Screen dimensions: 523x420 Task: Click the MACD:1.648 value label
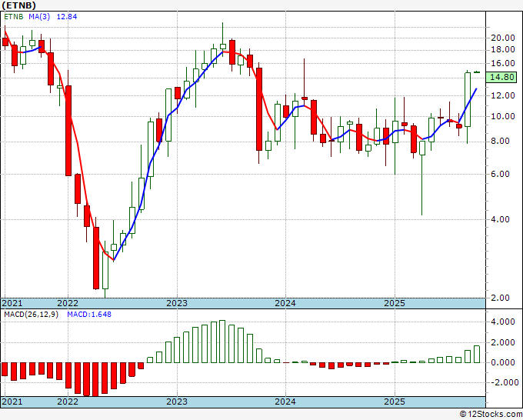tap(89, 315)
